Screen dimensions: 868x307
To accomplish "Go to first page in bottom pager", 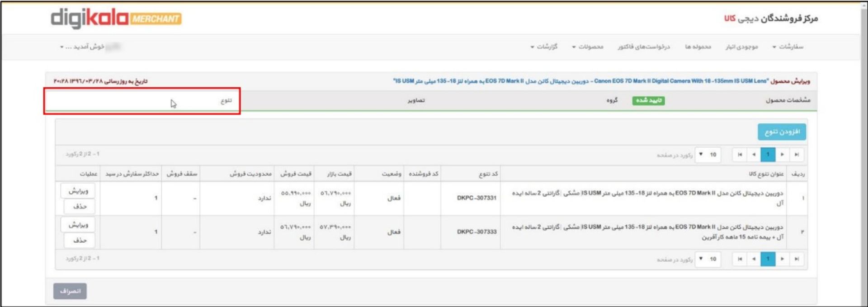I will (x=797, y=259).
